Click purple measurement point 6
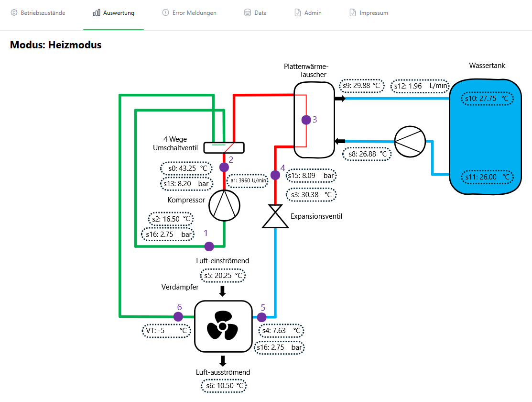Image resolution: width=532 pixels, height=402 pixels. [x=178, y=317]
